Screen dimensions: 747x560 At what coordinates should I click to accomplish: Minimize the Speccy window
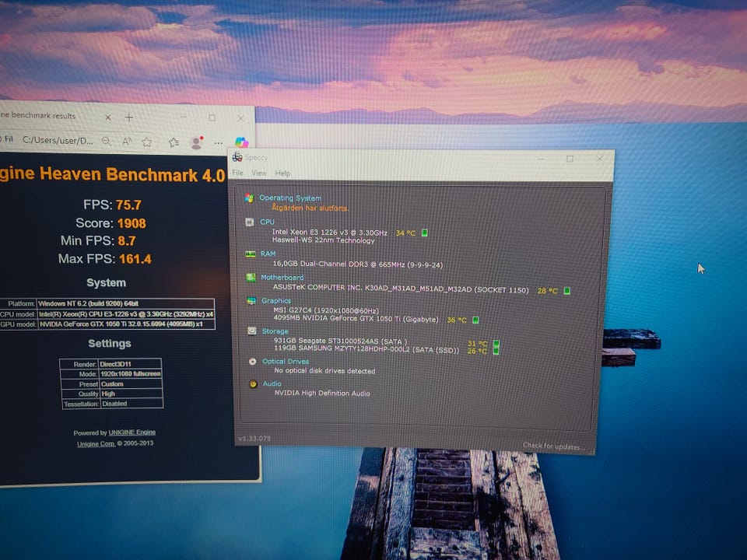pyautogui.click(x=542, y=159)
